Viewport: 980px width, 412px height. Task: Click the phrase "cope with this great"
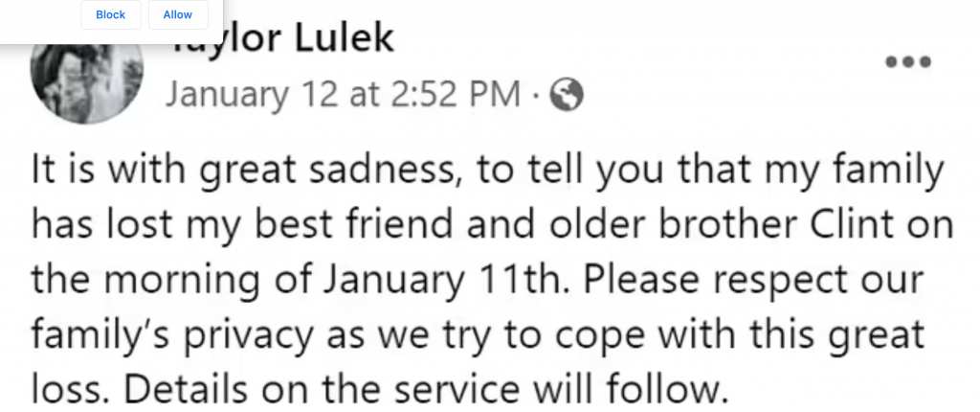pyautogui.click(x=740, y=335)
